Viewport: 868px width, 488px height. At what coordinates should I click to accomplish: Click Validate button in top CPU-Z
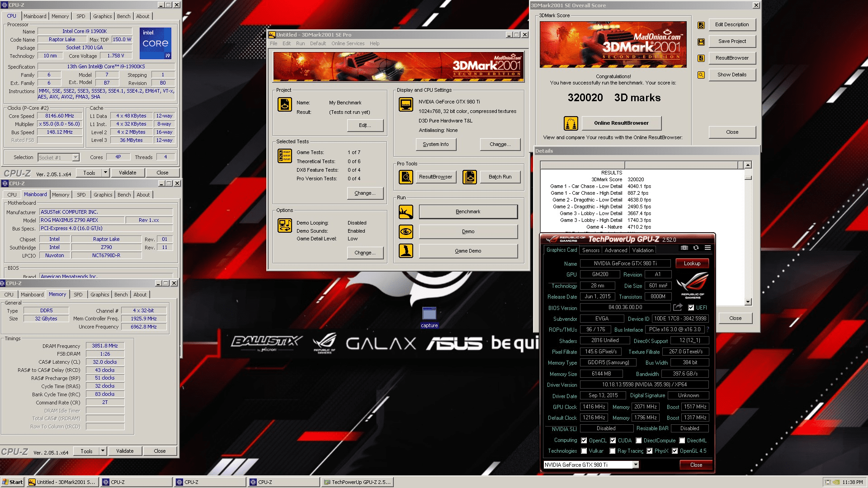[127, 173]
